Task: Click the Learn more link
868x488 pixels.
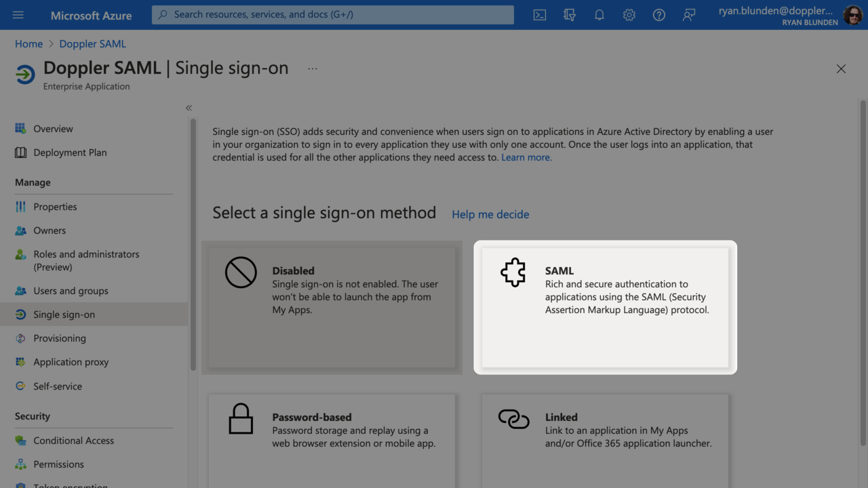Action: (526, 157)
